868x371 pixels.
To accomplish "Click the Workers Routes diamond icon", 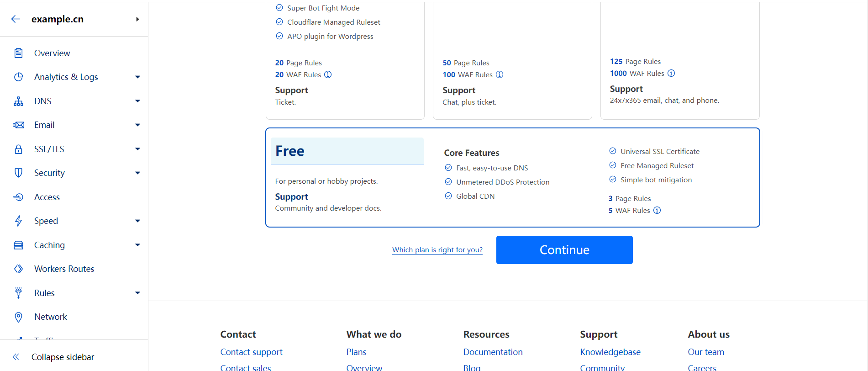I will coord(18,269).
